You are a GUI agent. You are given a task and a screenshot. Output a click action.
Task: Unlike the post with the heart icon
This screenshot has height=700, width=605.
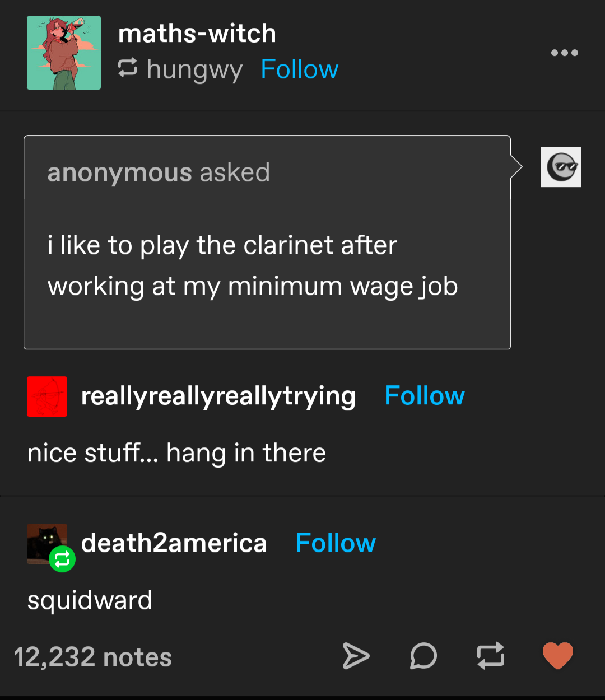[x=558, y=656]
